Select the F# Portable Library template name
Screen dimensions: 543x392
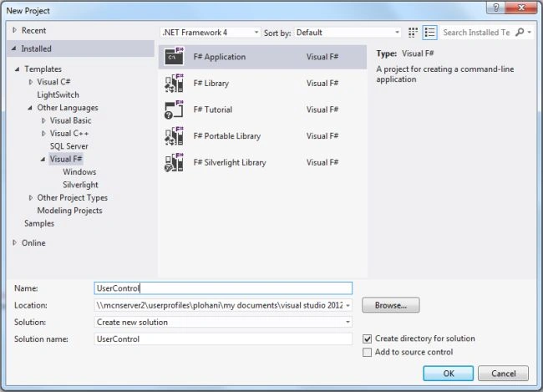227,136
